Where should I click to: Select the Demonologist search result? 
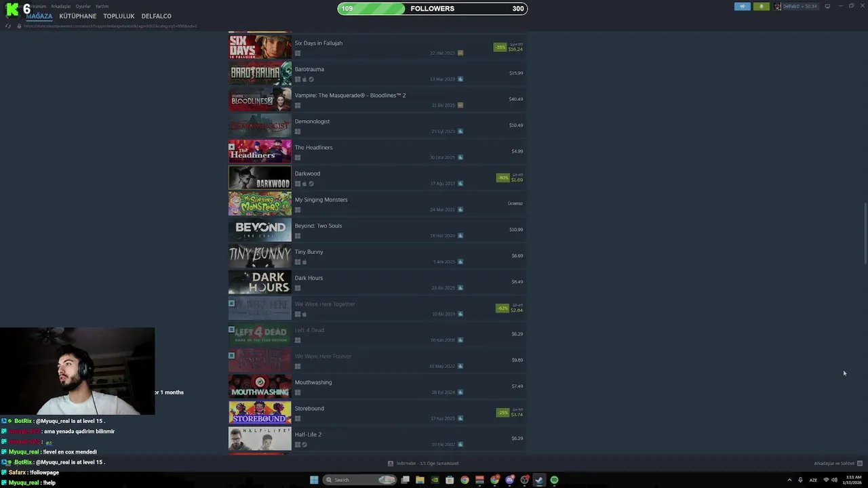[376, 125]
